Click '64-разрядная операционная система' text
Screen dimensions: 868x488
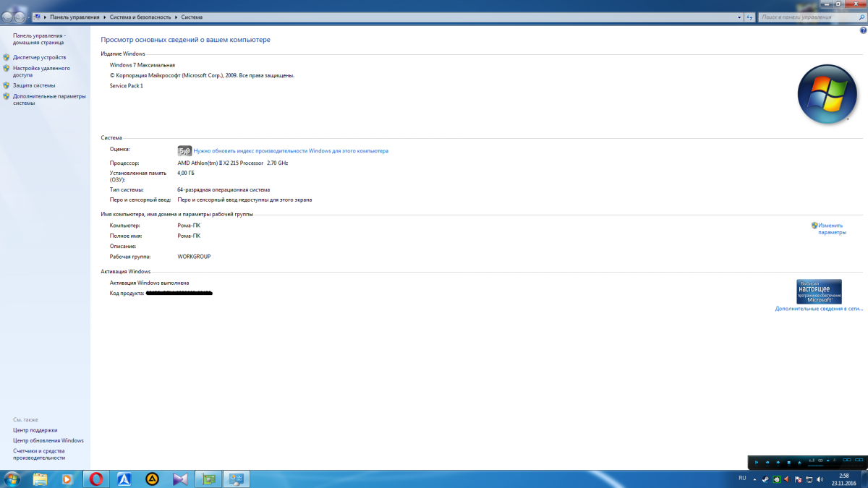point(224,189)
